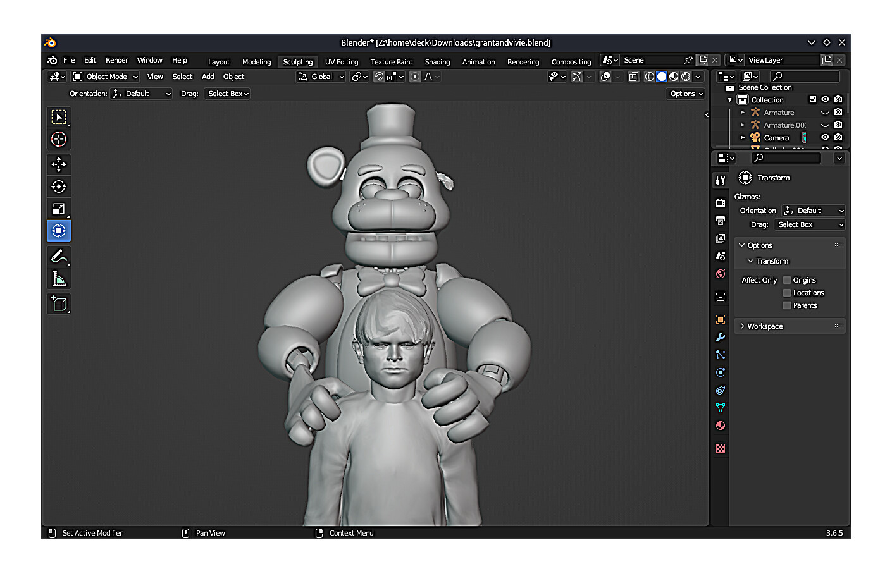Open Physics properties tab
The height and width of the screenshot is (588, 892).
(x=720, y=372)
